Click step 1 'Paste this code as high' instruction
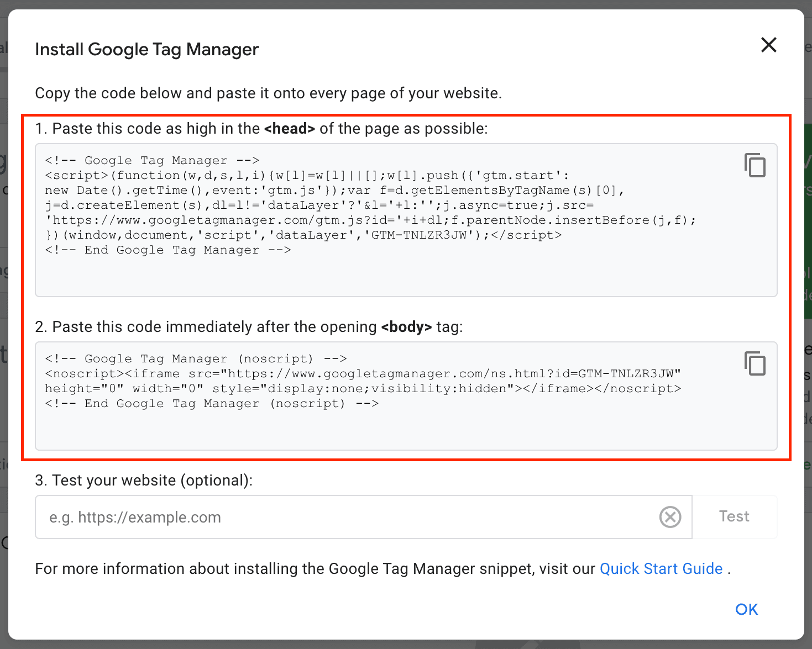The height and width of the screenshot is (649, 812). tap(261, 129)
